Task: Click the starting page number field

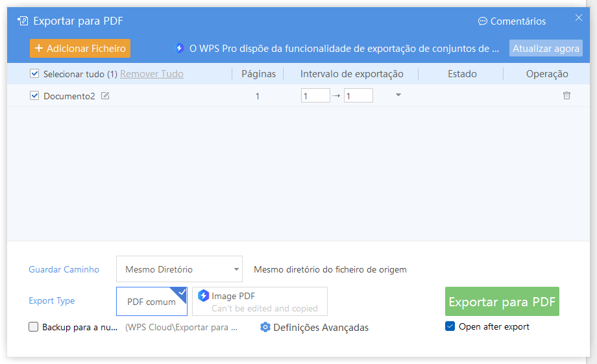Action: click(x=315, y=95)
